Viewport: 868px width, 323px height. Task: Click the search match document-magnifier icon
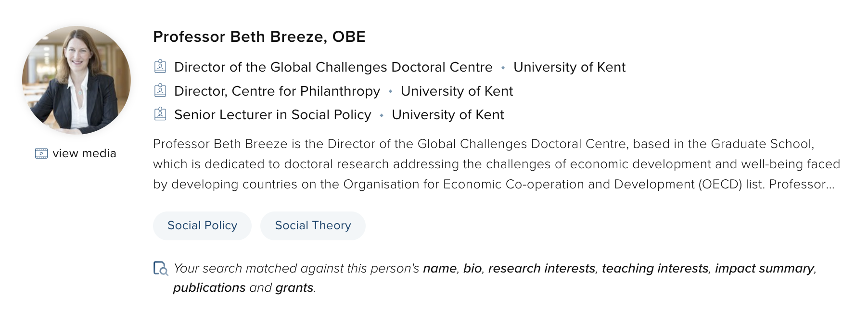point(160,268)
